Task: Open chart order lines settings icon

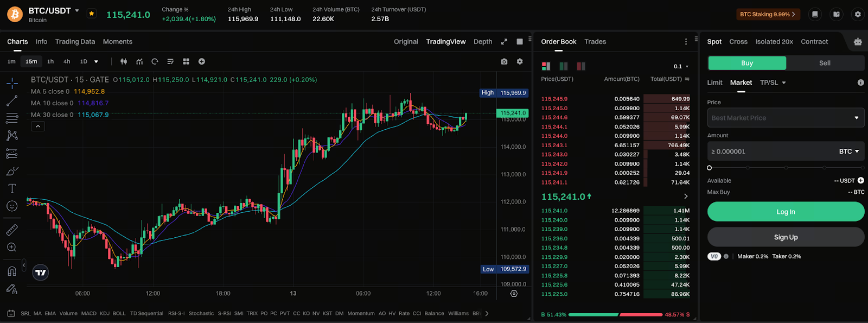Action: tap(170, 61)
